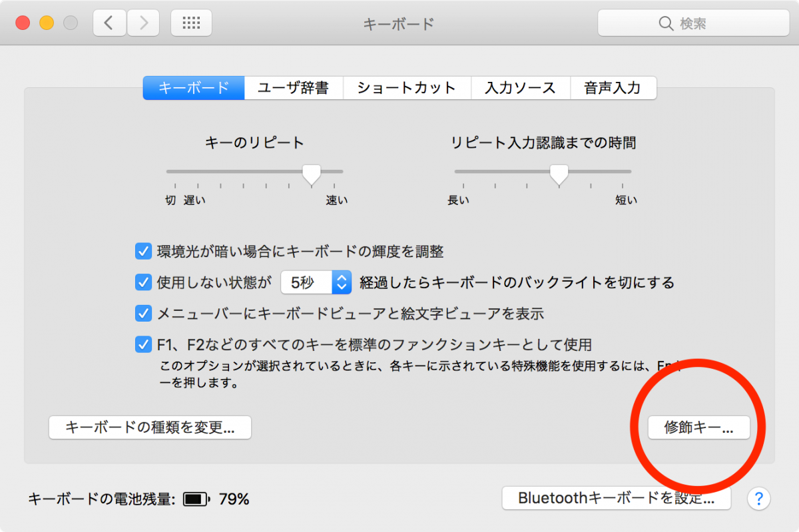Open the help question mark button
This screenshot has height=532, width=799.
(x=758, y=498)
